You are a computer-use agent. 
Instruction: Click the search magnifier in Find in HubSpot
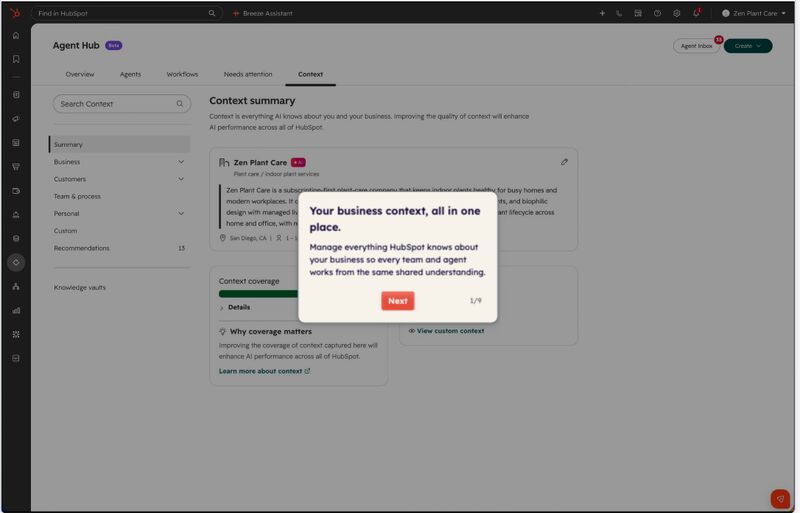(212, 13)
